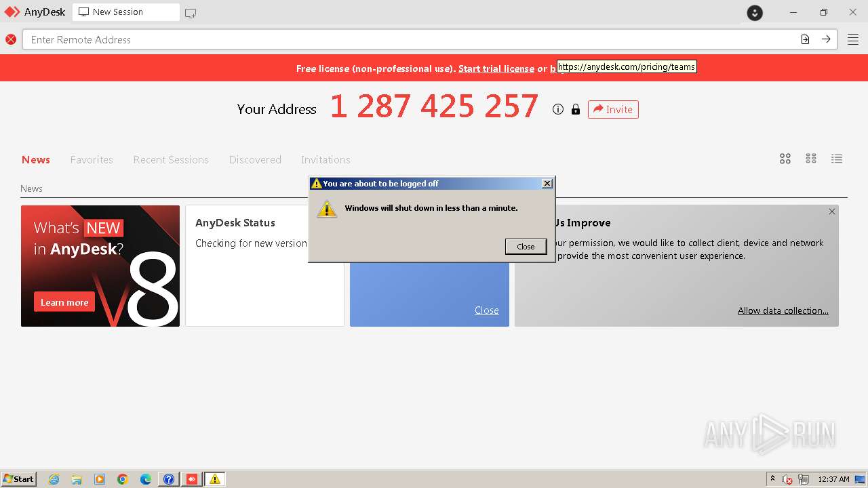Open the Windows Start menu
868x488 pixels.
18,479
